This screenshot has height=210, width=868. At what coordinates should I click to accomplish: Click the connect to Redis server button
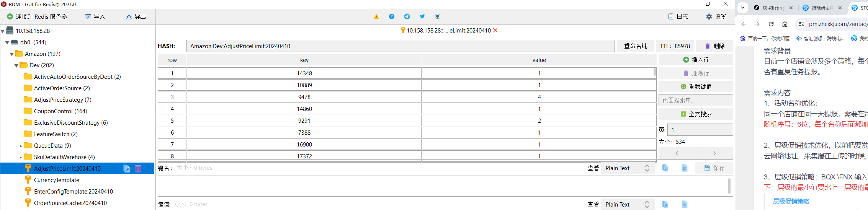point(37,16)
